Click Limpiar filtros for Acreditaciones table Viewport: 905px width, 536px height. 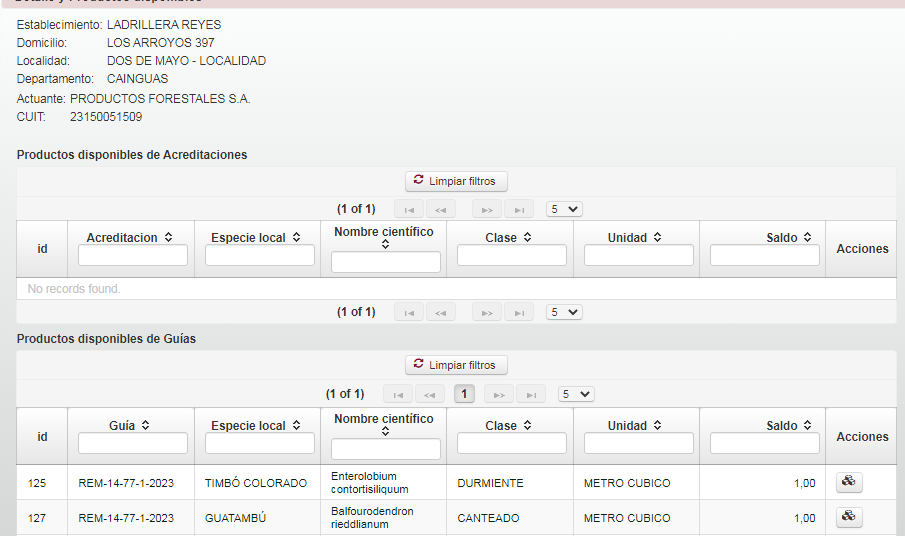[456, 181]
